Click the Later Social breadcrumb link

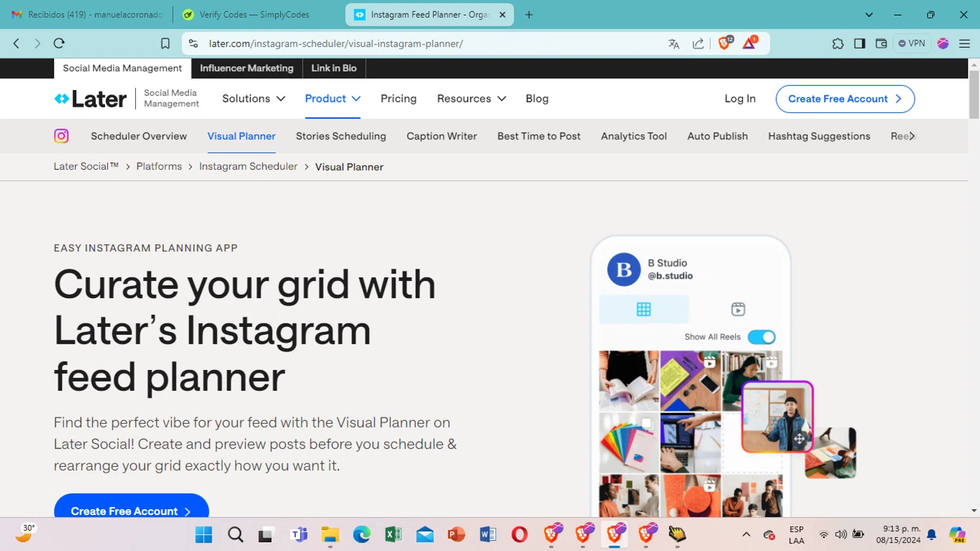point(86,167)
